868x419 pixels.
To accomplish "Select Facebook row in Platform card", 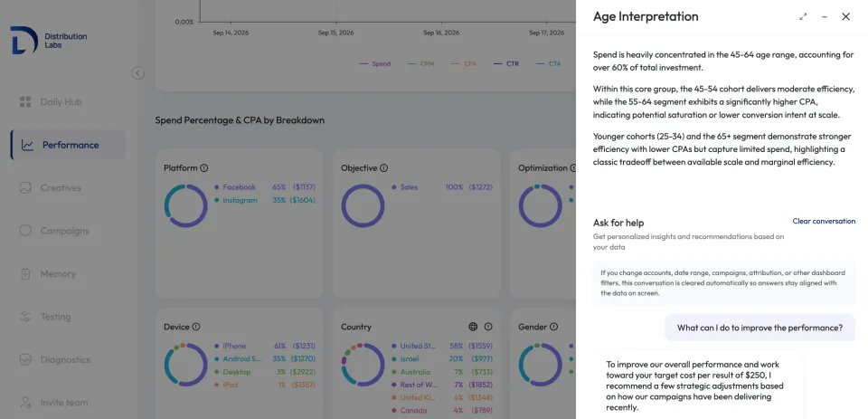I will click(265, 187).
